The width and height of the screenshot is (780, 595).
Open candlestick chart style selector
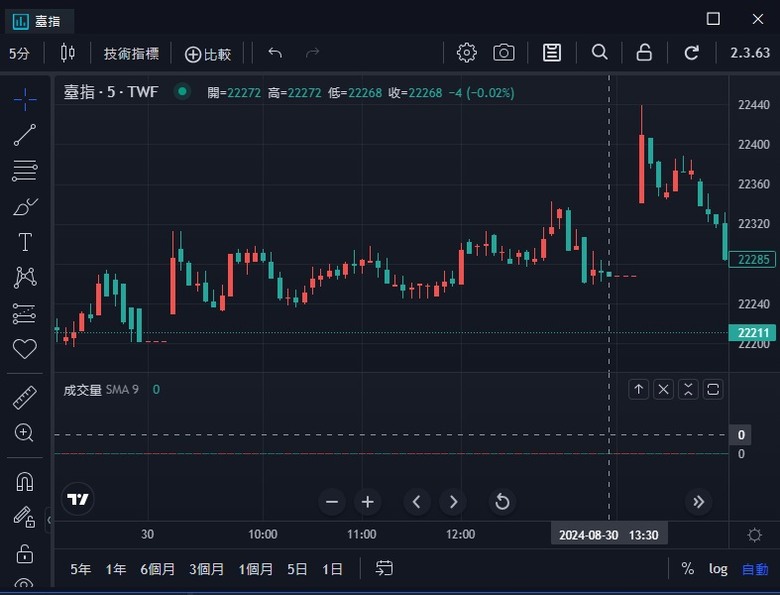point(68,52)
